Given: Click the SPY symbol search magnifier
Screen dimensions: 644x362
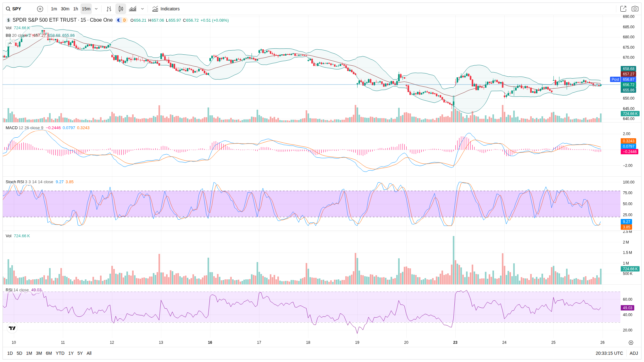Looking at the screenshot, I should coord(8,9).
